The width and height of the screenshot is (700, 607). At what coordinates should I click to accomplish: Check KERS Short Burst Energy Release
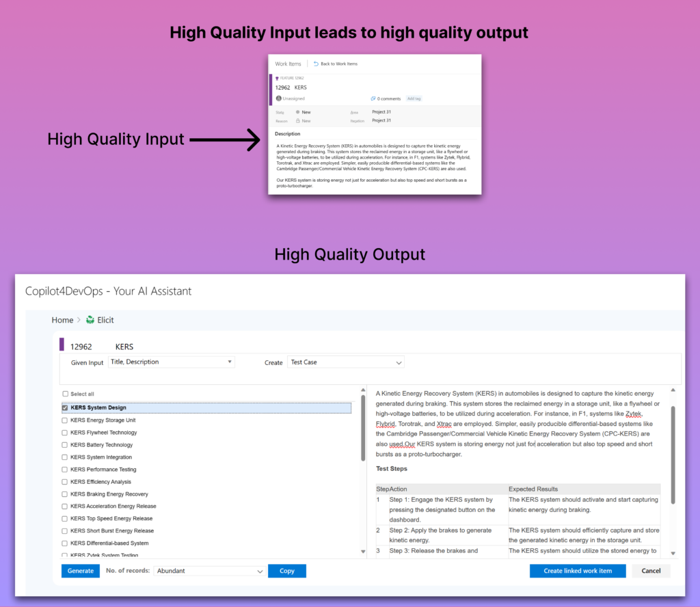point(65,530)
